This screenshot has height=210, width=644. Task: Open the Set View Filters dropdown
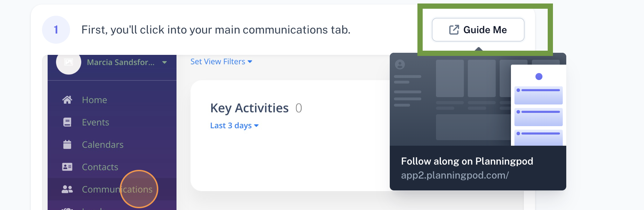pos(221,61)
